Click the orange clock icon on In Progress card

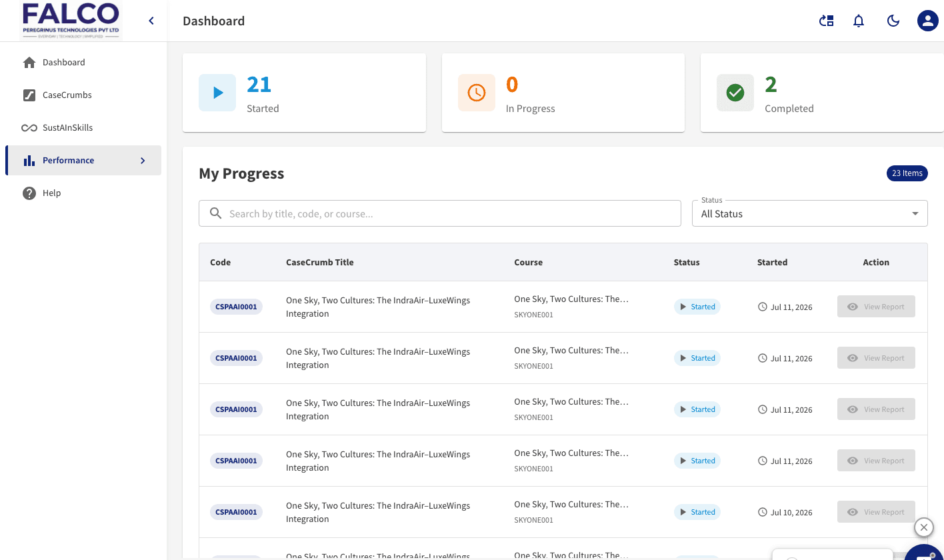(477, 93)
